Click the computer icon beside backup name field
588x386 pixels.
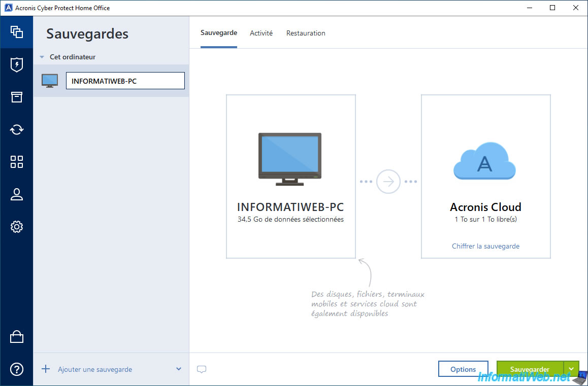click(x=50, y=81)
